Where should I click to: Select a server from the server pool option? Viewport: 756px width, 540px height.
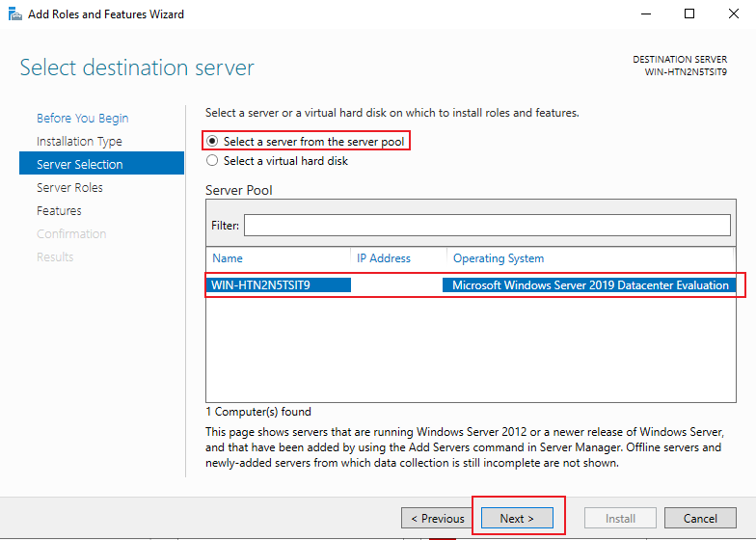coord(305,141)
